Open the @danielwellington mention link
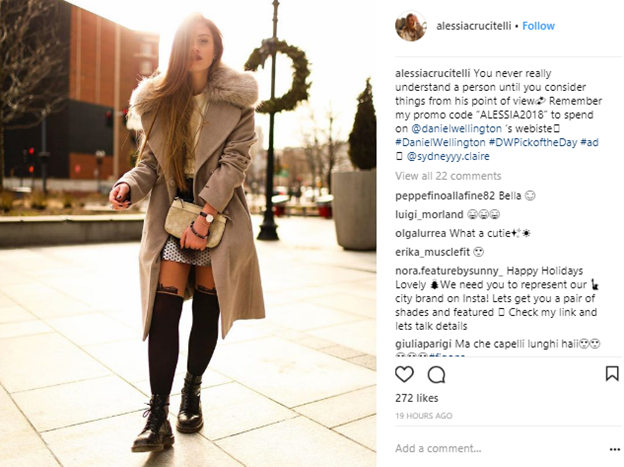This screenshot has height=467, width=624. coord(456,129)
